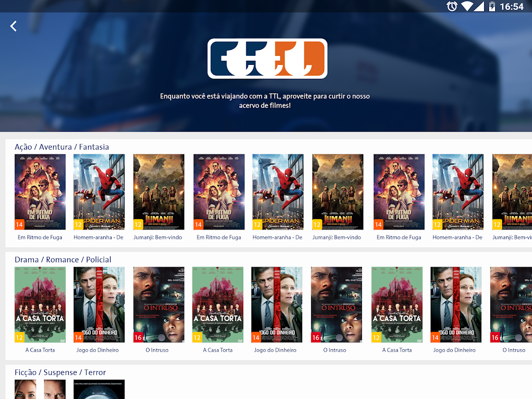Open the first Em Ritmo de Fuga poster
The height and width of the screenshot is (399, 532).
pos(40,192)
